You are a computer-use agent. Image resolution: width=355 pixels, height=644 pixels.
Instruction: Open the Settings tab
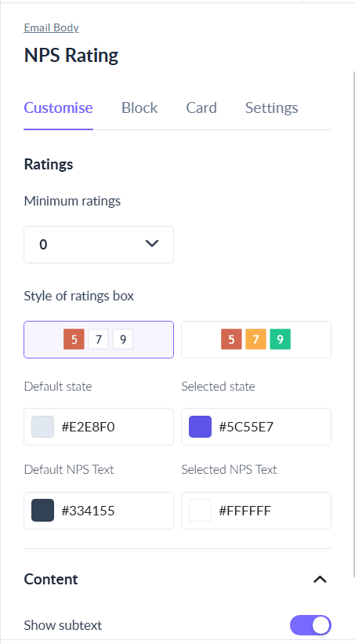[x=272, y=107]
